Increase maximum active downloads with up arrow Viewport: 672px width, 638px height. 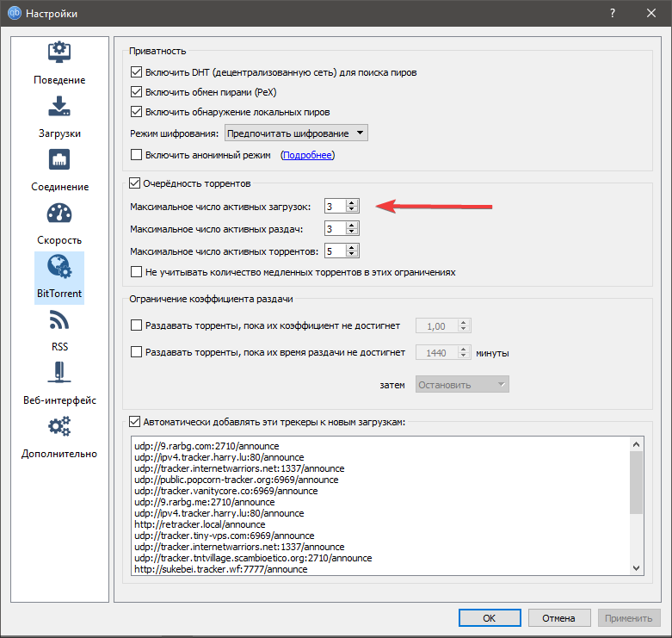(351, 203)
